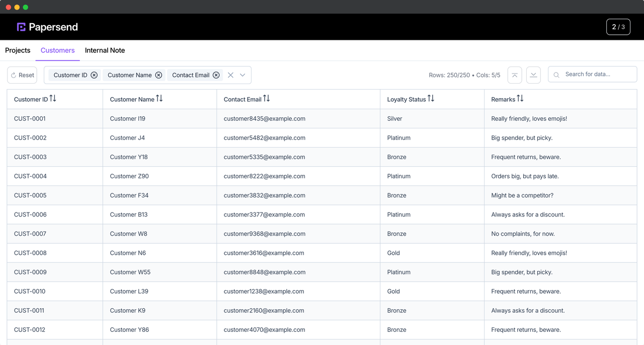Click Silver status for CUST-0001
This screenshot has width=644, height=345.
tap(395, 119)
